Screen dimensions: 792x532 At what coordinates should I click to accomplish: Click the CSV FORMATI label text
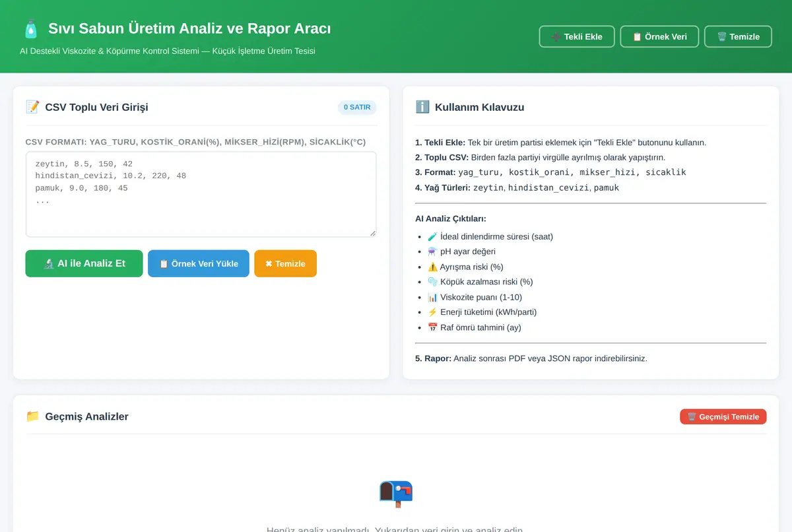click(195, 142)
